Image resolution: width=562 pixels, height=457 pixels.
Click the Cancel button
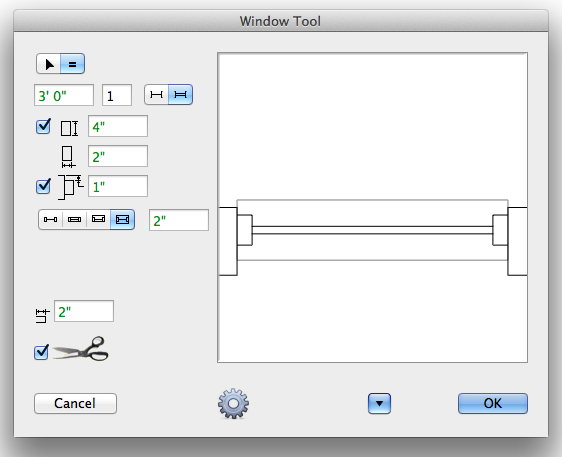pos(75,404)
